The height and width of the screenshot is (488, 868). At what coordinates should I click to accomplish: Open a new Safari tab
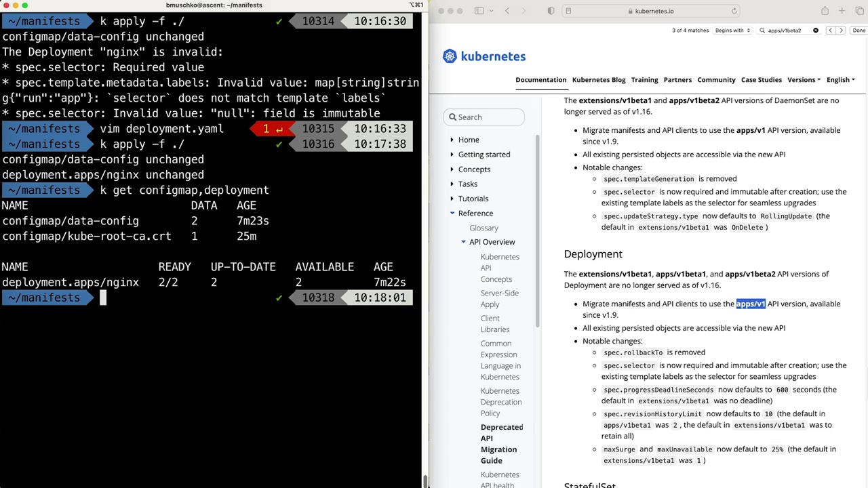(842, 11)
